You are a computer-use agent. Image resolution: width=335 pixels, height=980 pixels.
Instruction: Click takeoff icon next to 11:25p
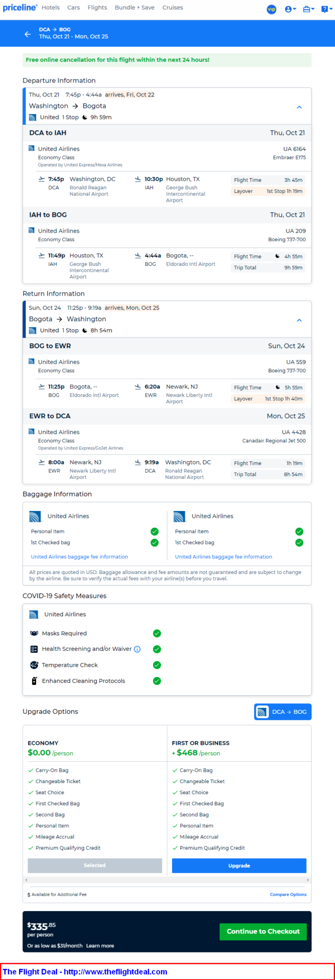42,387
